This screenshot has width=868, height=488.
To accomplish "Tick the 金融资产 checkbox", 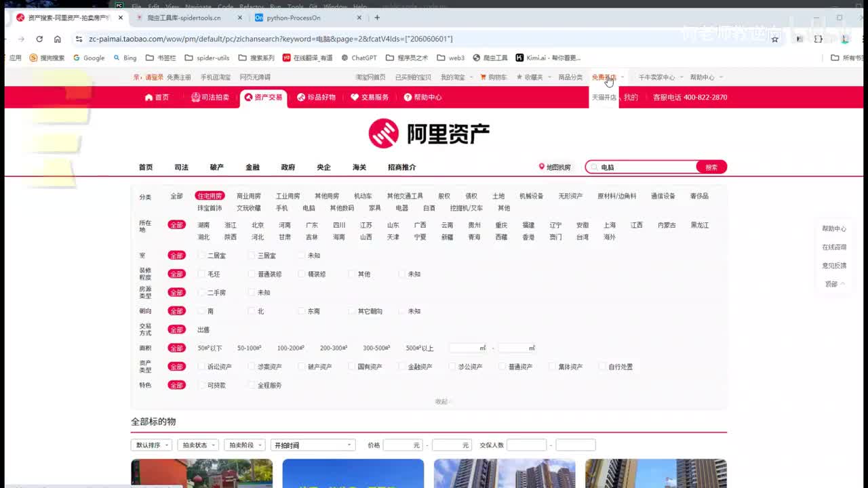I will [x=402, y=367].
